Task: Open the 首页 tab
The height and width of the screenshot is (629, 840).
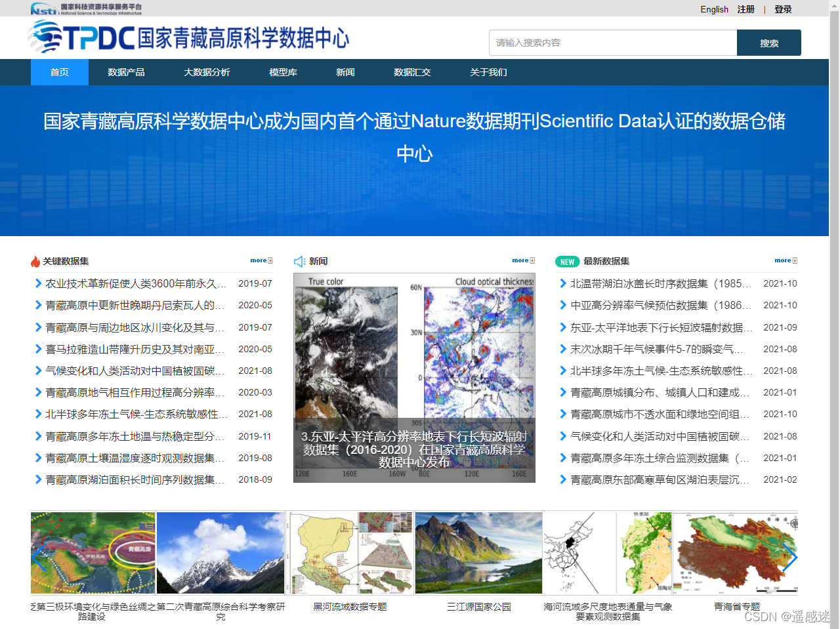Action: (60, 72)
